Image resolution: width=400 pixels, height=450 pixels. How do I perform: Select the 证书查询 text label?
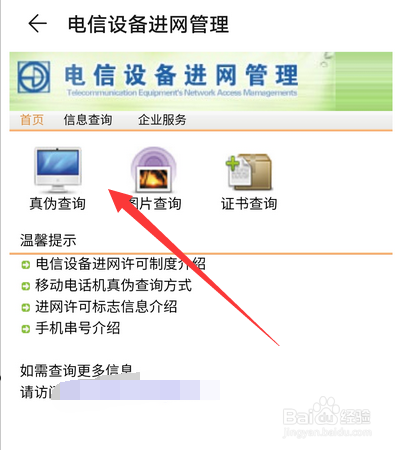pos(249,204)
